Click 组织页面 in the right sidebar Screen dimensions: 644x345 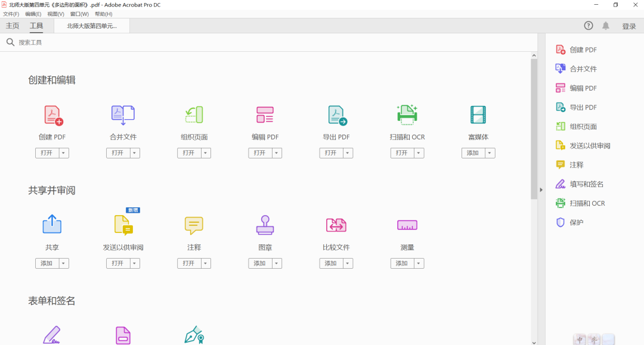576,126
